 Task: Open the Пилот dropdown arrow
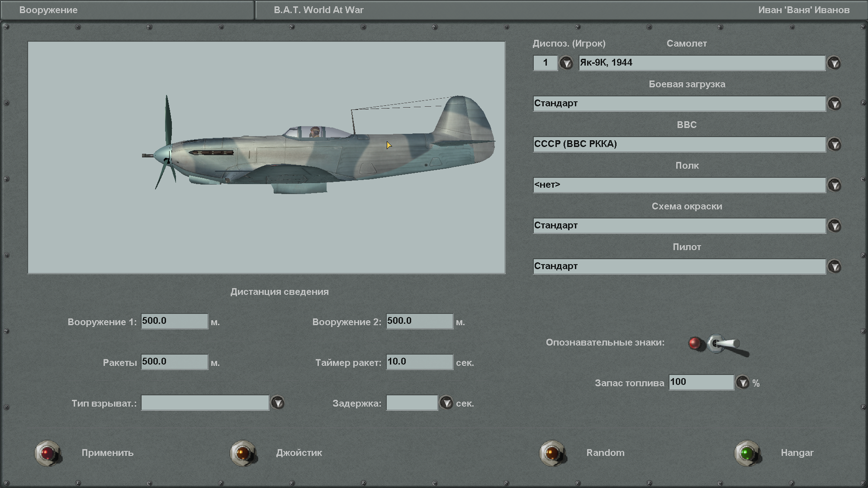(x=834, y=266)
